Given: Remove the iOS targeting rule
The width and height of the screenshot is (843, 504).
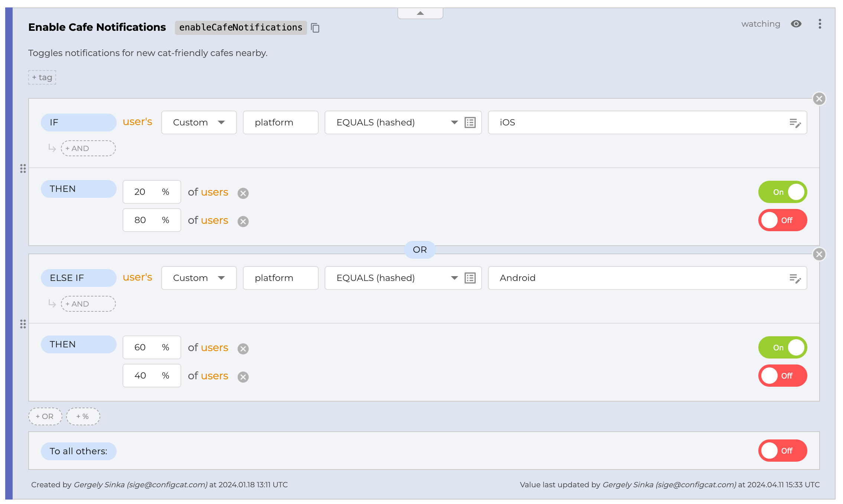Looking at the screenshot, I should pos(819,99).
